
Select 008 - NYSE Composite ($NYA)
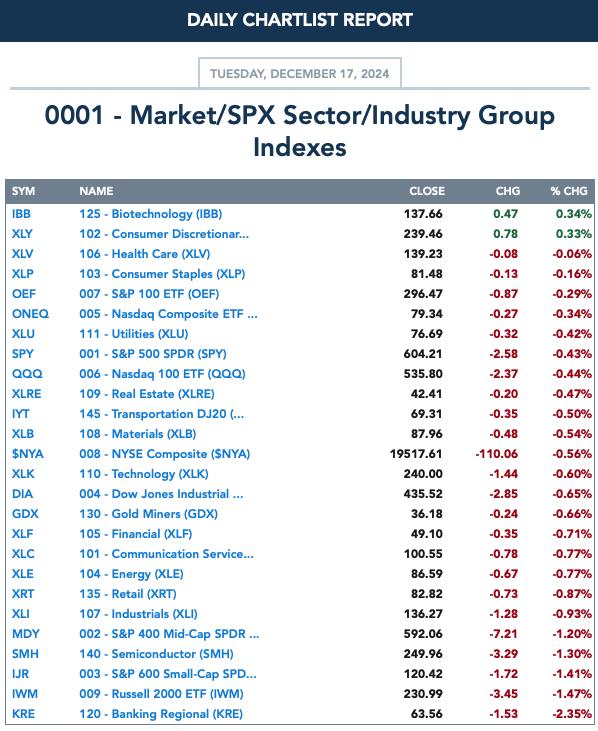coord(165,454)
